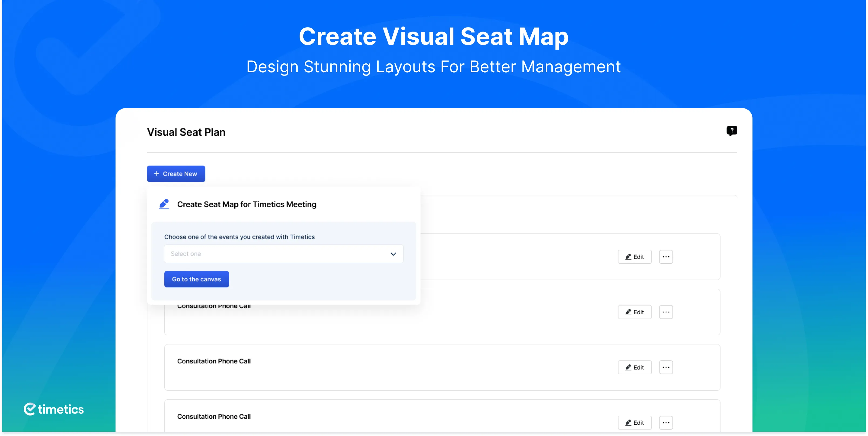Open the help chat bubble icon
Screen dimensions: 868x436
731,131
